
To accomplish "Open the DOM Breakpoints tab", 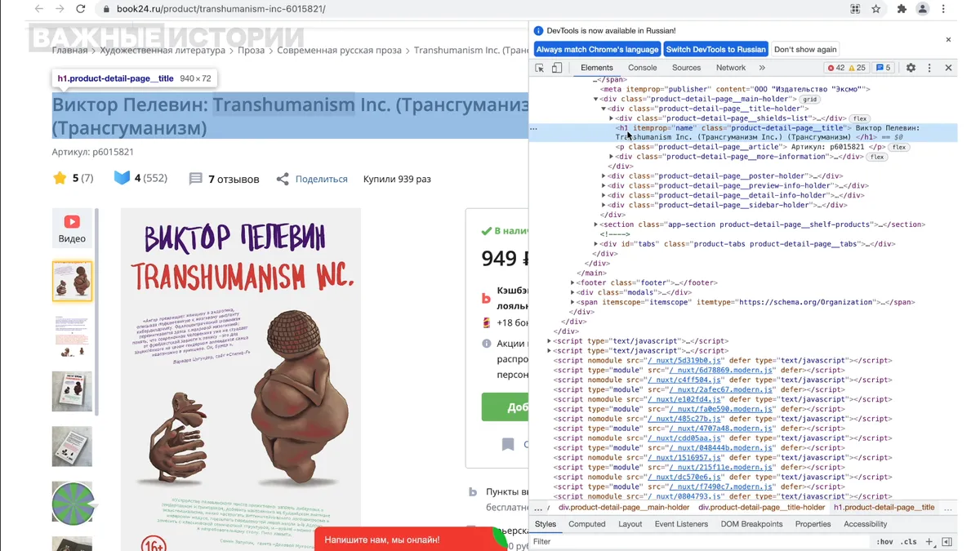I will coord(751,524).
